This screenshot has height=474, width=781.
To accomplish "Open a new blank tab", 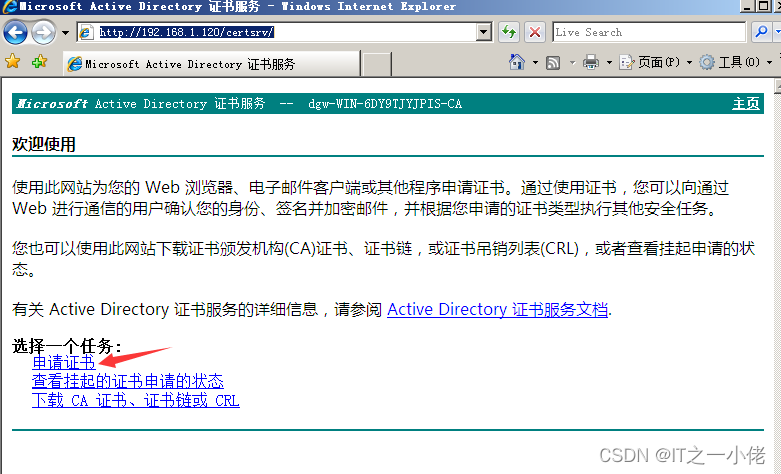I will pyautogui.click(x=376, y=65).
